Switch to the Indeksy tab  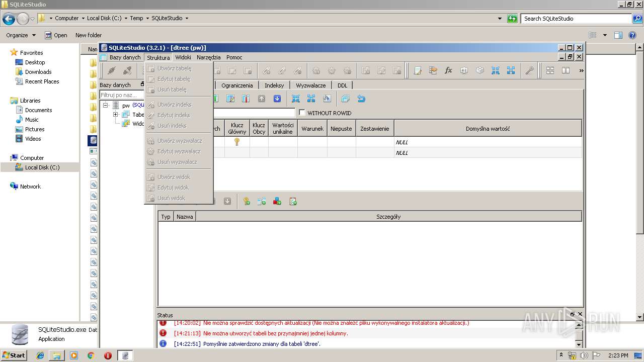tap(274, 85)
